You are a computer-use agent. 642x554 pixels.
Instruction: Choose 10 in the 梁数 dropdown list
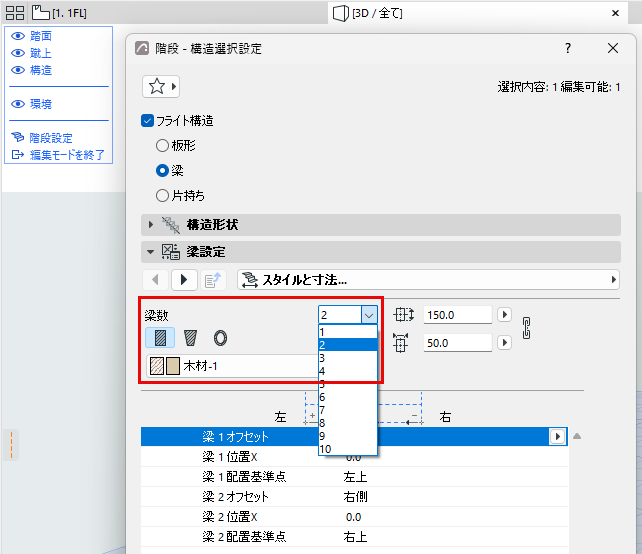point(348,449)
